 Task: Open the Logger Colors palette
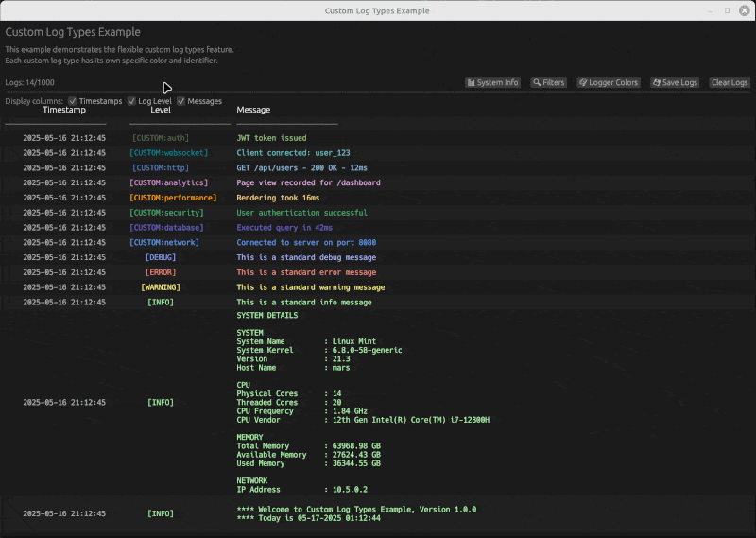pos(609,83)
